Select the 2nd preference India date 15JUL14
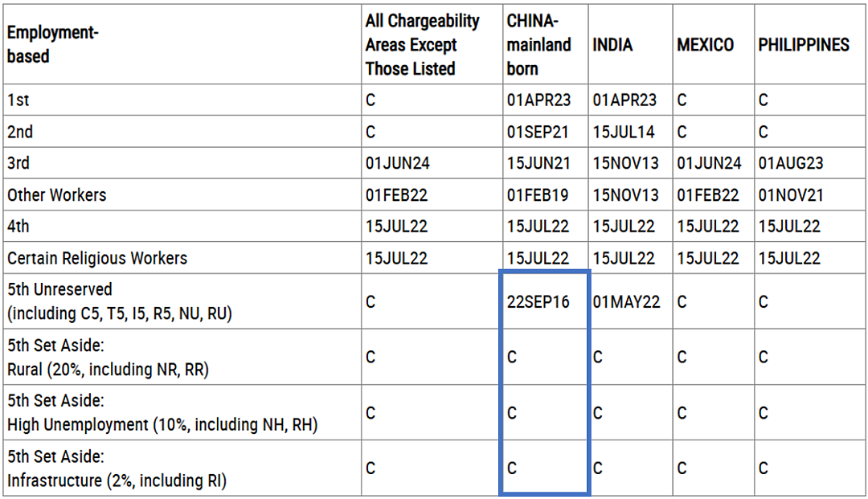The image size is (868, 499). click(624, 133)
